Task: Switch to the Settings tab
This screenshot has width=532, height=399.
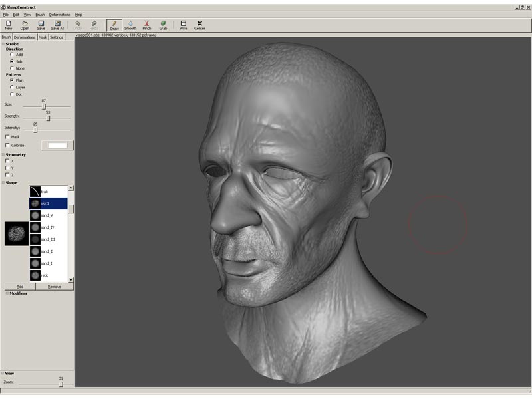Action: (57, 37)
